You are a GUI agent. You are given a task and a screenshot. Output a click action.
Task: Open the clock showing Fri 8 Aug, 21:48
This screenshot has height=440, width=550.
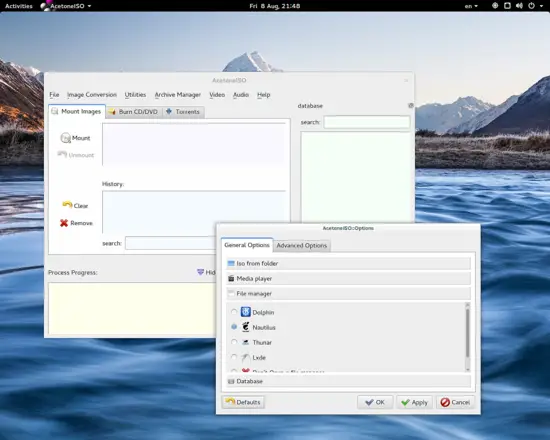tap(275, 6)
